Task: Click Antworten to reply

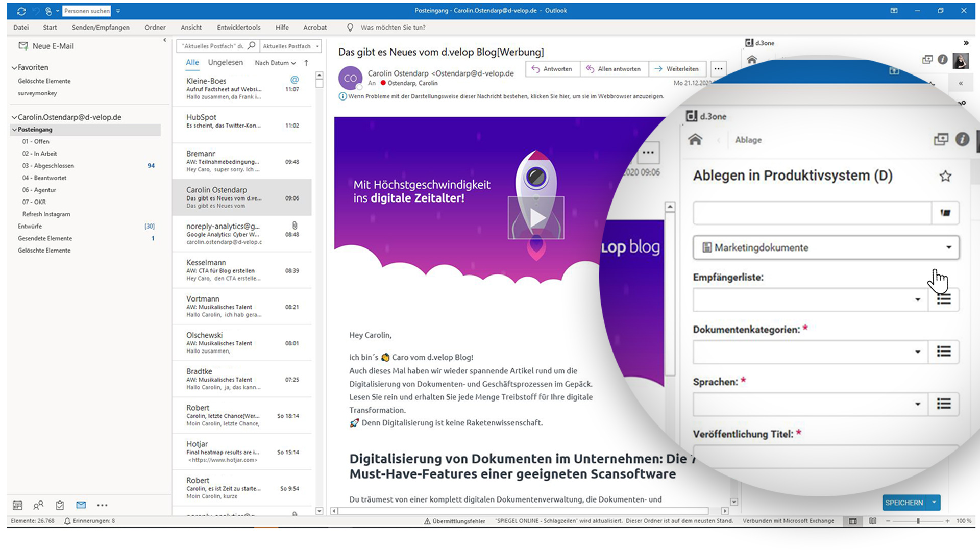Action: point(552,69)
